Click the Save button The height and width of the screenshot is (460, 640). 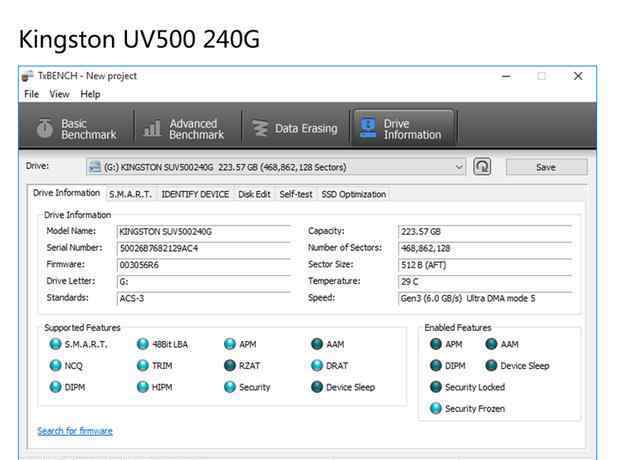click(547, 167)
